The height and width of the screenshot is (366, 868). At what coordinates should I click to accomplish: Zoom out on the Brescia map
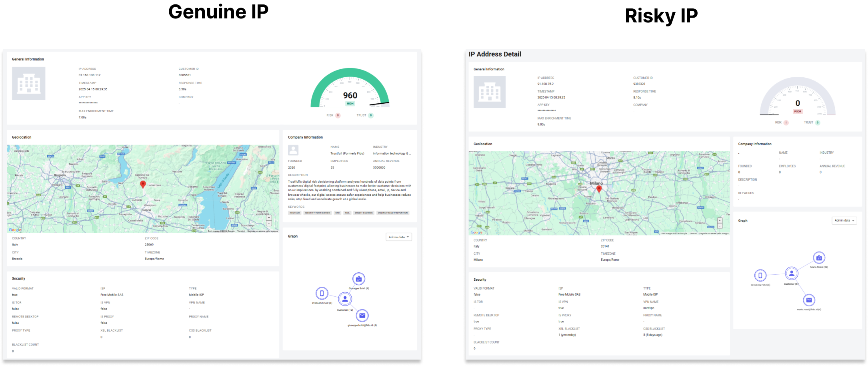pos(269,223)
